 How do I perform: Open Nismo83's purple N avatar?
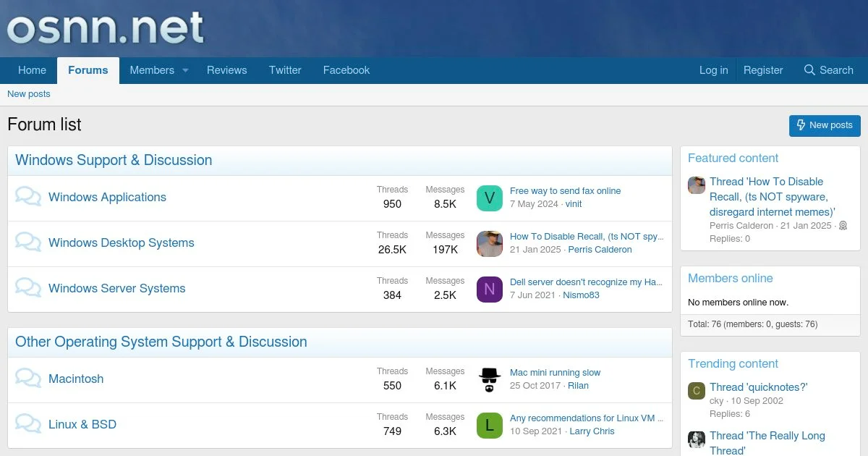coord(489,289)
